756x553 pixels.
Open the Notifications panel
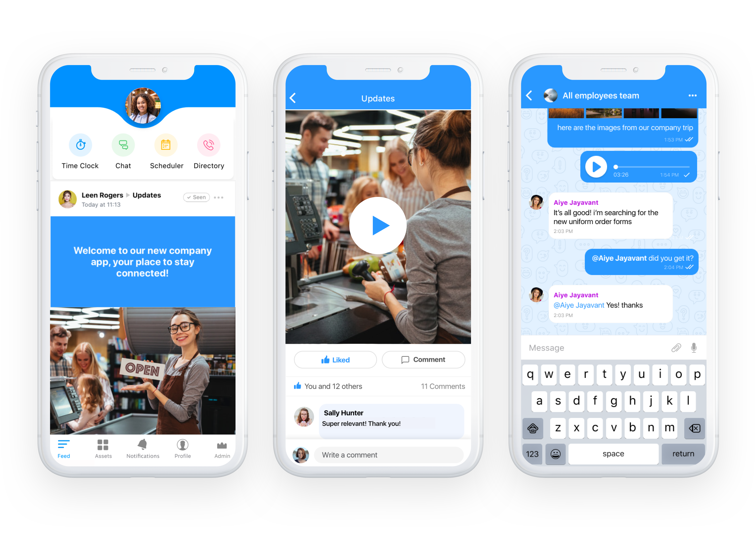tap(143, 455)
